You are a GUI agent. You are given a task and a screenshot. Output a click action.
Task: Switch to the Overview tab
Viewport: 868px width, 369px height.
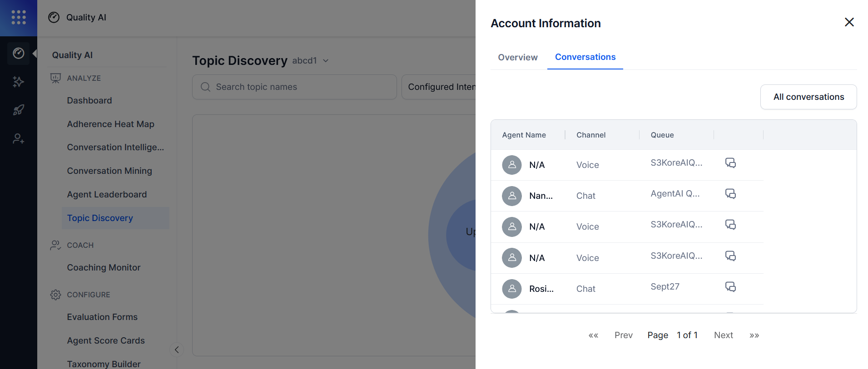(517, 57)
